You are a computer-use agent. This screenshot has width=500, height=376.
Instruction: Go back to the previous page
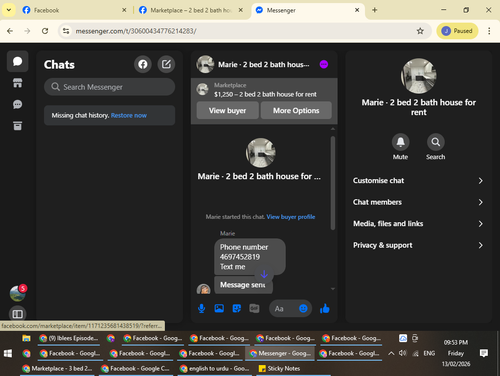(10, 31)
